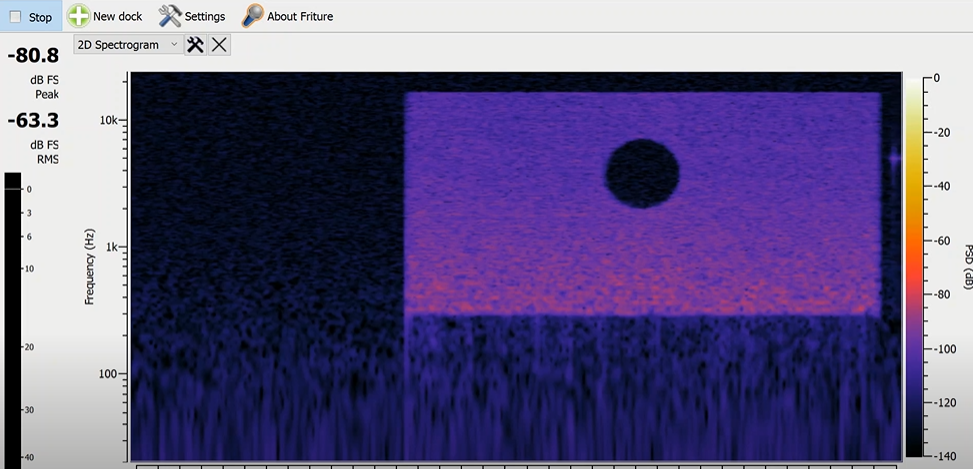Toggle the checkbox icon beside Stop
The height and width of the screenshot is (469, 973).
pyautogui.click(x=16, y=17)
